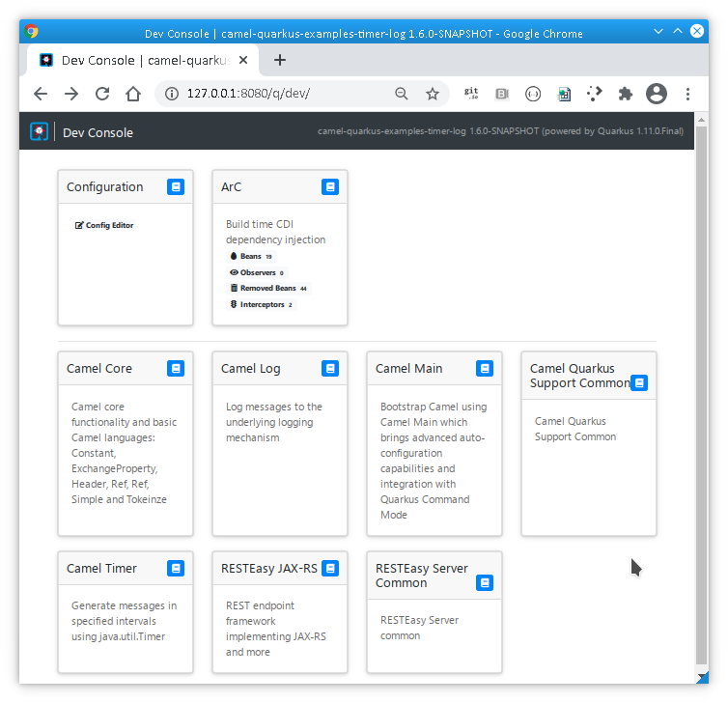
Task: Open the ArC Observers link
Action: click(x=257, y=273)
